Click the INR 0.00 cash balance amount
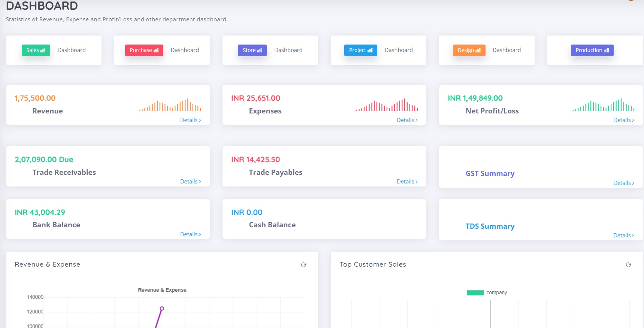The height and width of the screenshot is (328, 644). pos(247,212)
